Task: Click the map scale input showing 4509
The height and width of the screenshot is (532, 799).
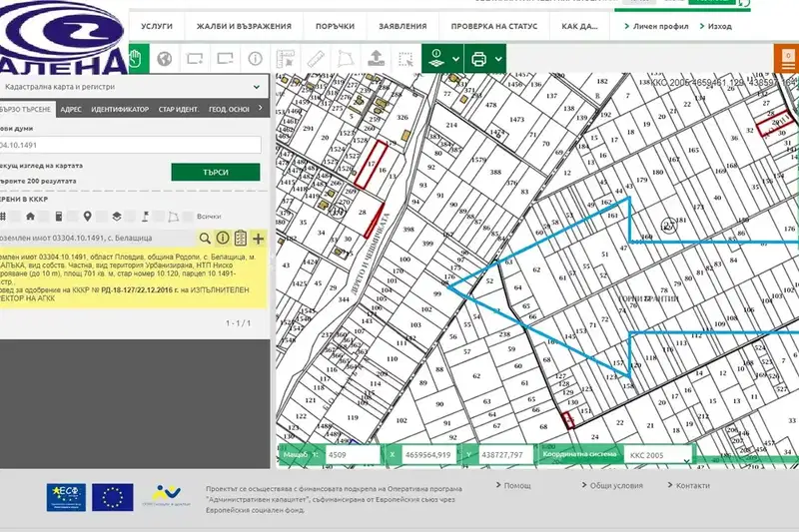Action: point(353,455)
